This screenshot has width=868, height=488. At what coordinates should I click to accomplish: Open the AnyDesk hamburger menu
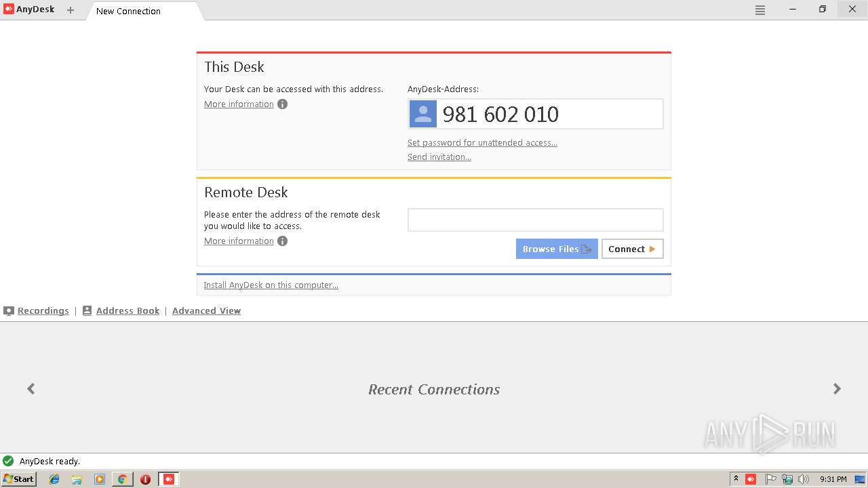[x=760, y=10]
